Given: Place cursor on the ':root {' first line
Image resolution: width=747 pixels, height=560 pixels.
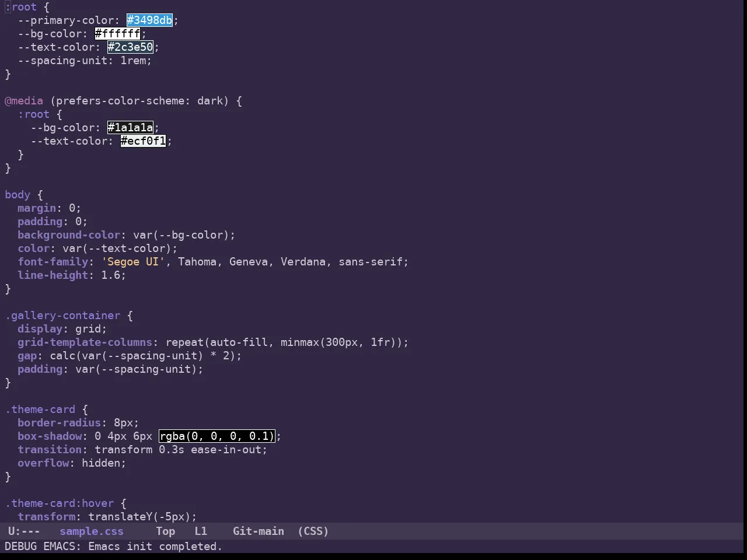Looking at the screenshot, I should tap(27, 6).
